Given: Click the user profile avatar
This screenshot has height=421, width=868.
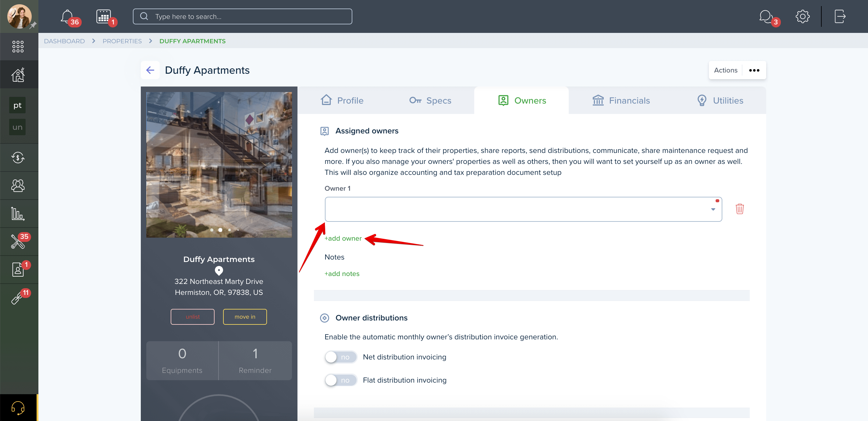Looking at the screenshot, I should (19, 16).
